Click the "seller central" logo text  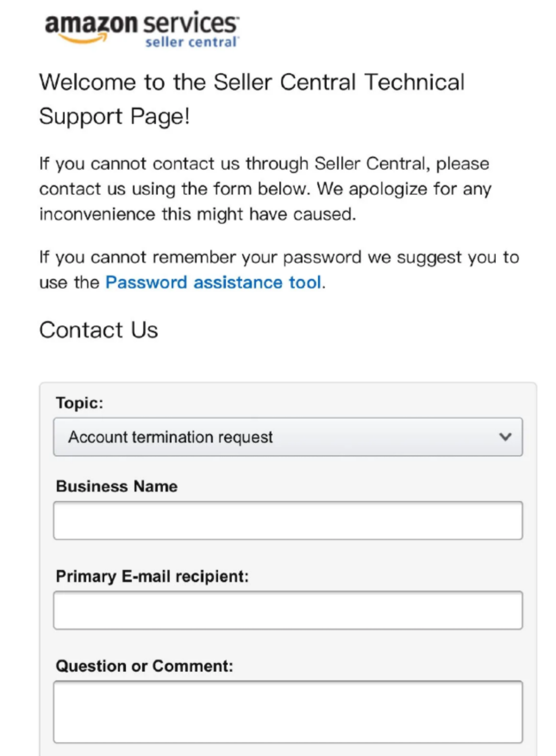[191, 42]
